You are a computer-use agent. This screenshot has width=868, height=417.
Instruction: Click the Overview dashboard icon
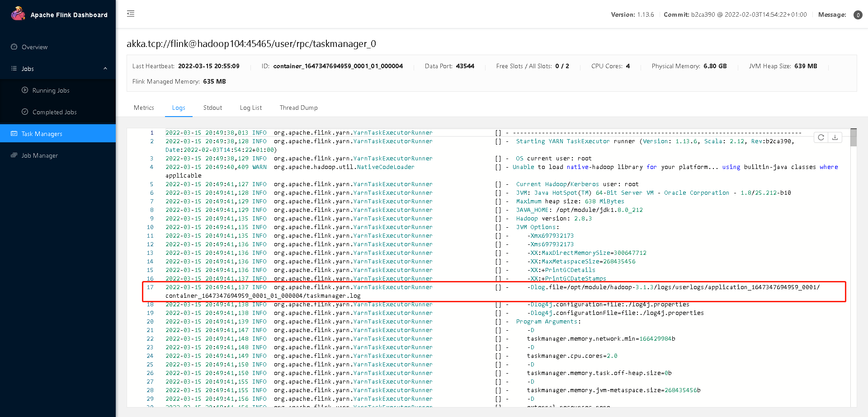tap(14, 47)
